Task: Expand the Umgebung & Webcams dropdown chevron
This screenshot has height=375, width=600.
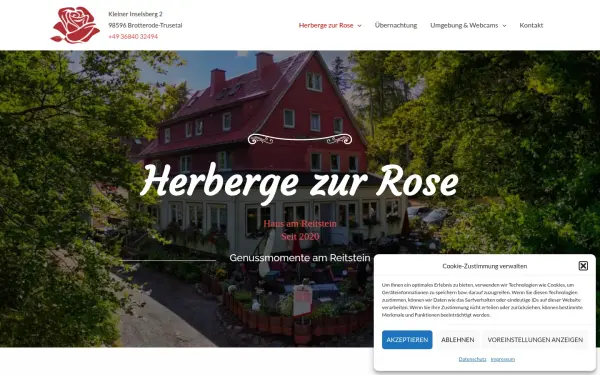Action: (504, 26)
